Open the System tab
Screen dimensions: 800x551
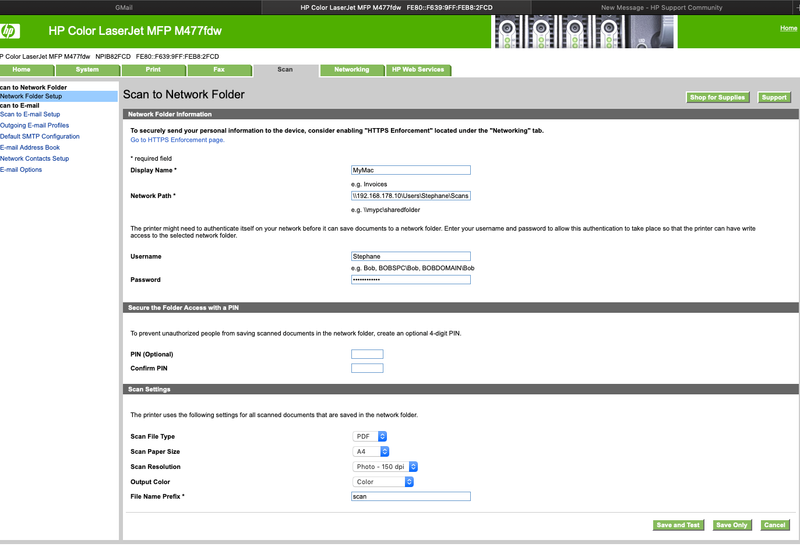87,70
